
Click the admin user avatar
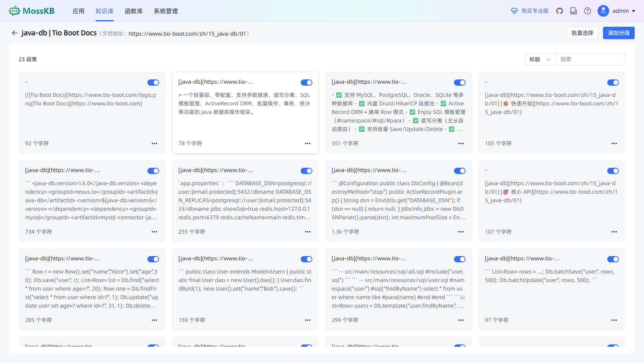point(603,11)
